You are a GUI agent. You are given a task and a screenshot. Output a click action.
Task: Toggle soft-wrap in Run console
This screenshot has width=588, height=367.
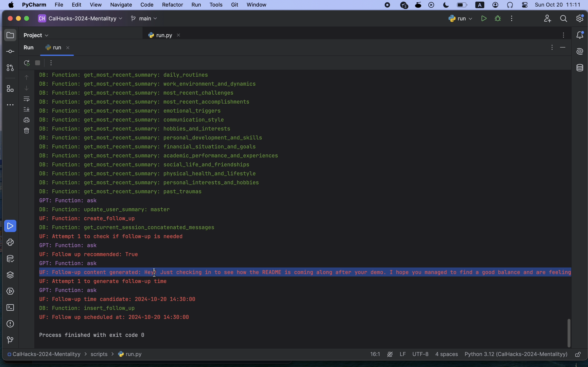tap(27, 99)
